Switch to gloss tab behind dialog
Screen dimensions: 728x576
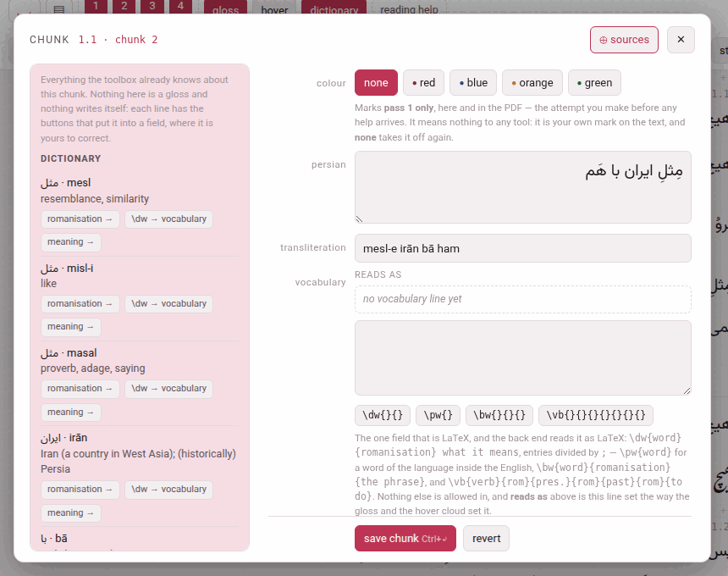225,8
